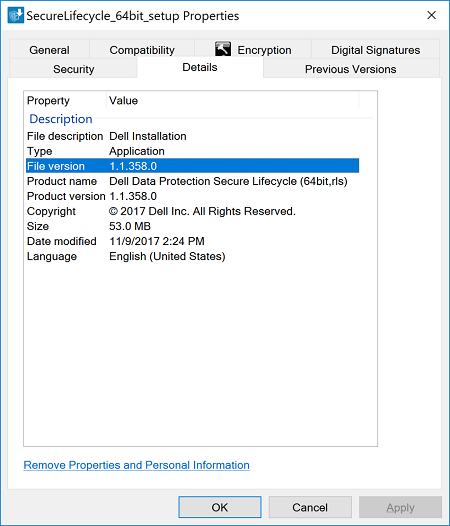Click the Encryption tab's key icon
Screen dimensions: 450x526
(223, 49)
